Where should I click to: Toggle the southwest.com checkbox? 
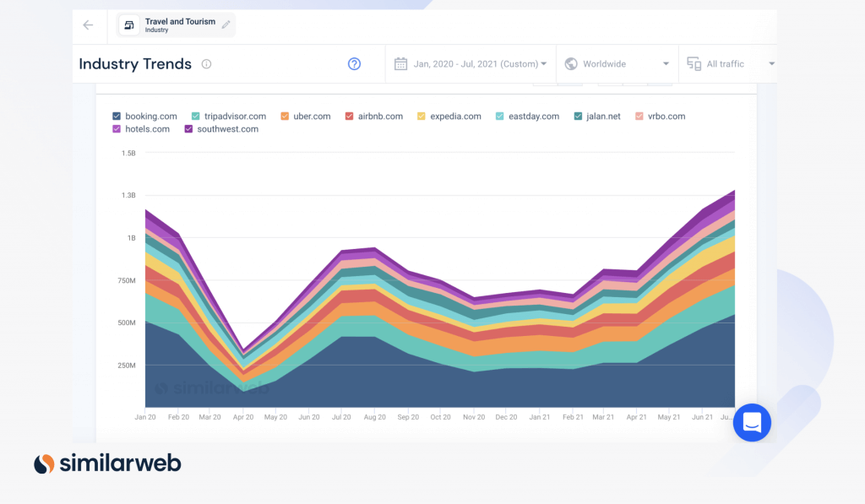click(x=188, y=129)
